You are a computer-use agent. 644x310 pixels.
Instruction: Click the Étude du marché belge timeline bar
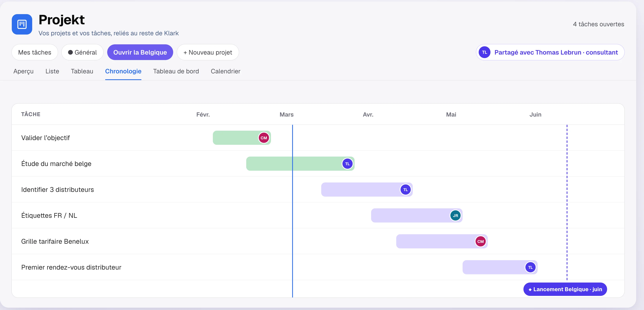coord(300,164)
